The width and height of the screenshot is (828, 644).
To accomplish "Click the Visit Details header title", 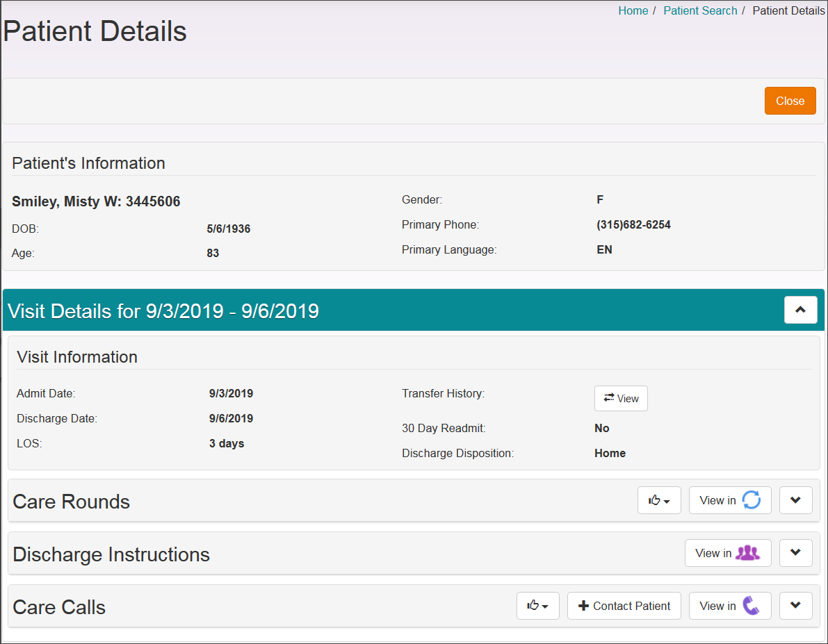I will 163,311.
